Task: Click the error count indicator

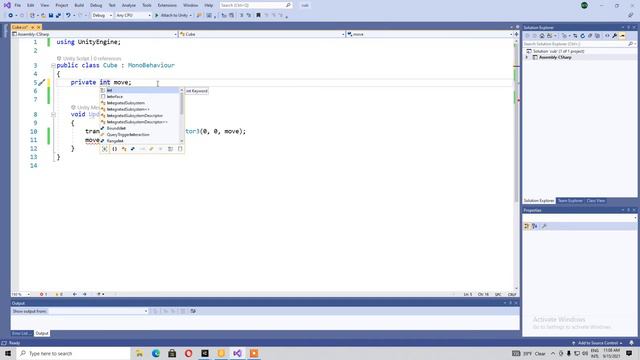Action: point(43,294)
